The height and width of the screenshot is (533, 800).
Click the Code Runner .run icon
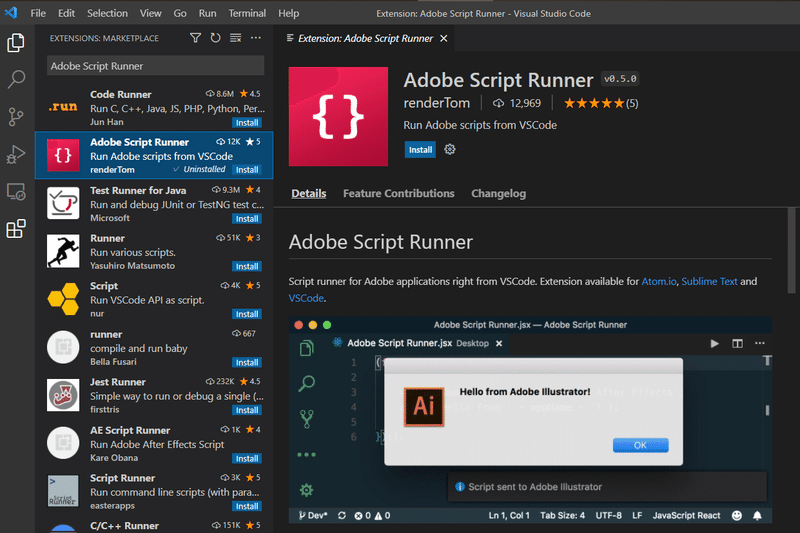coord(63,107)
